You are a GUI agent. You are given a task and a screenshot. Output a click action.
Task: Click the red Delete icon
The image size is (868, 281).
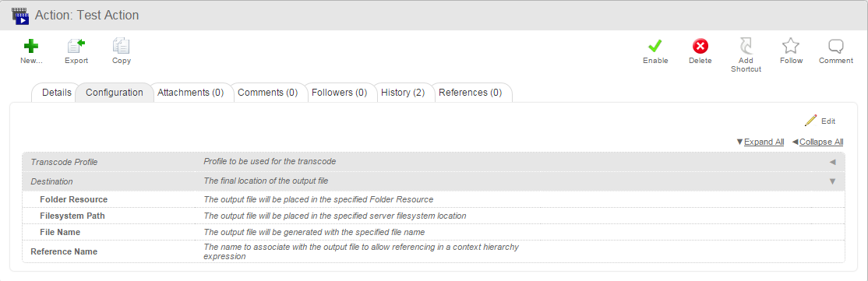tap(700, 46)
